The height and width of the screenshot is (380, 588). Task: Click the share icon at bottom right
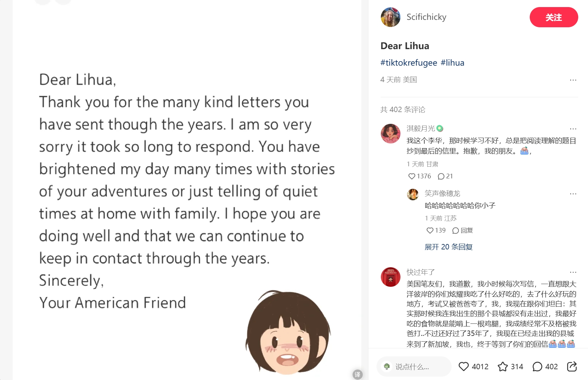[572, 367]
